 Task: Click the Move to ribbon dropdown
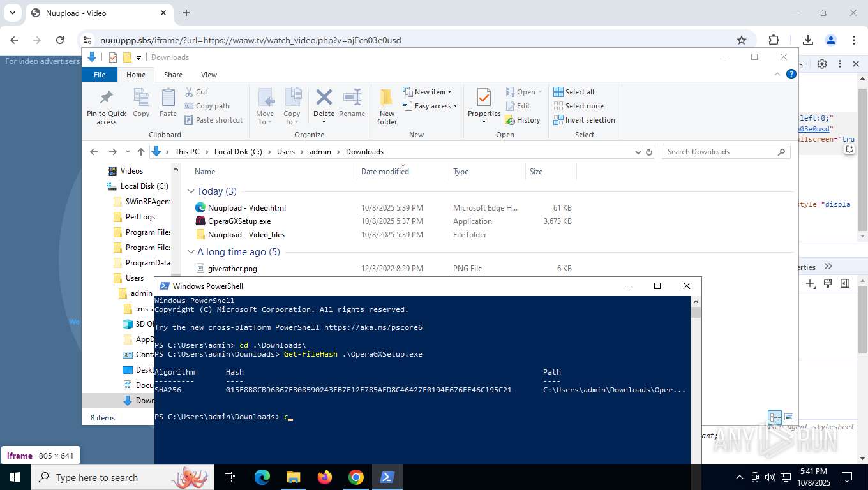[265, 107]
